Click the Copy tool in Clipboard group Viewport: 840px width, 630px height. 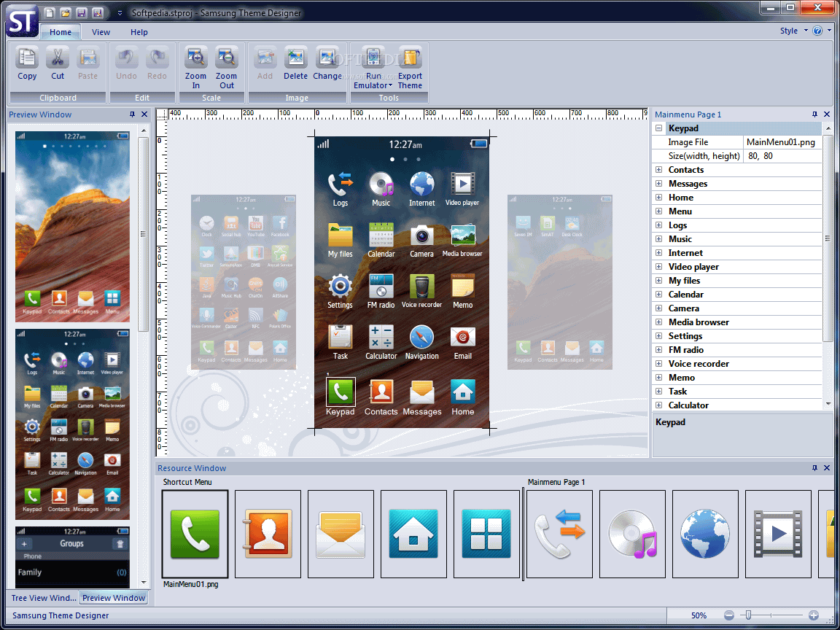click(27, 63)
